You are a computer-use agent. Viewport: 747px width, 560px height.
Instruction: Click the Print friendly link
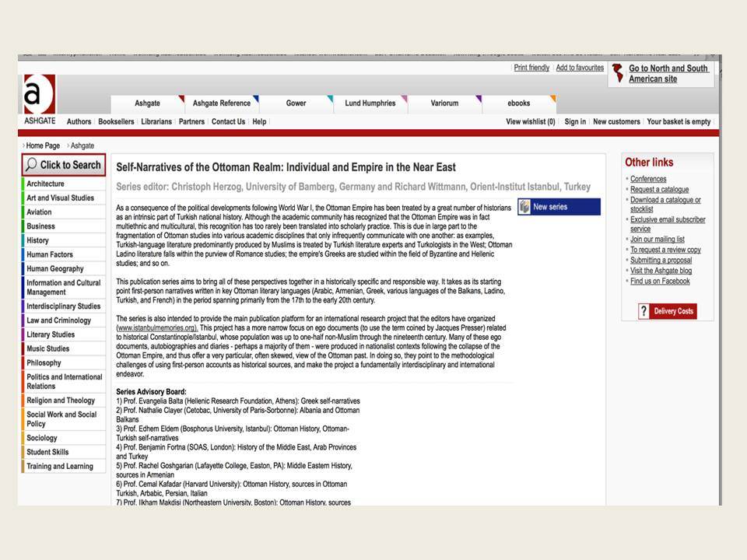pyautogui.click(x=531, y=68)
